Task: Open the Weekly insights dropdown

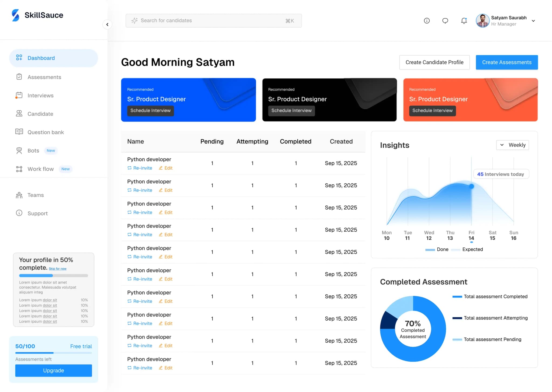Action: click(512, 145)
